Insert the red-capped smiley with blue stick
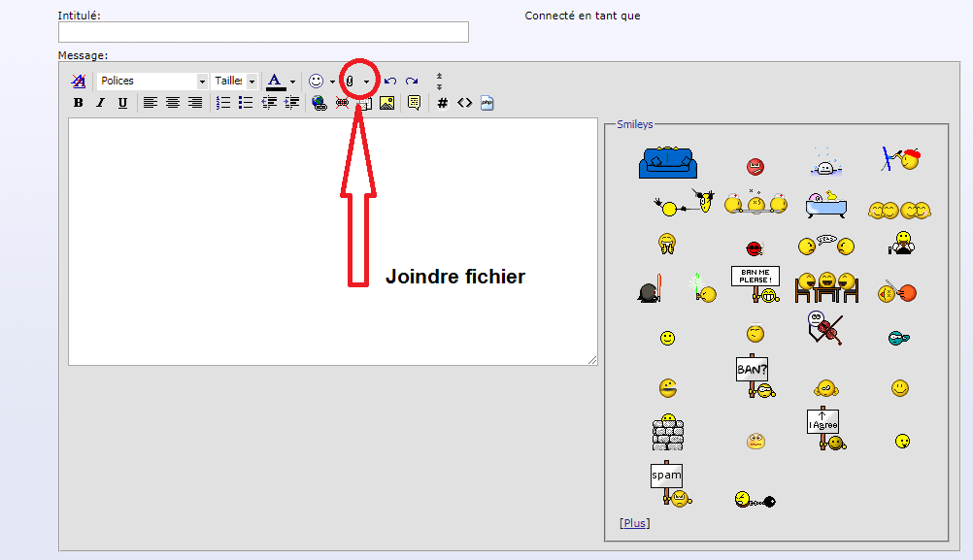The width and height of the screenshot is (973, 560). click(900, 159)
